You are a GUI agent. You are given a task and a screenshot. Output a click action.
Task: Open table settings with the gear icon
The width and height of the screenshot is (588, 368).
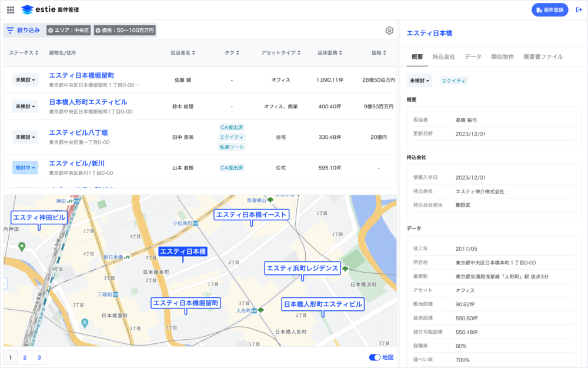pyautogui.click(x=389, y=31)
